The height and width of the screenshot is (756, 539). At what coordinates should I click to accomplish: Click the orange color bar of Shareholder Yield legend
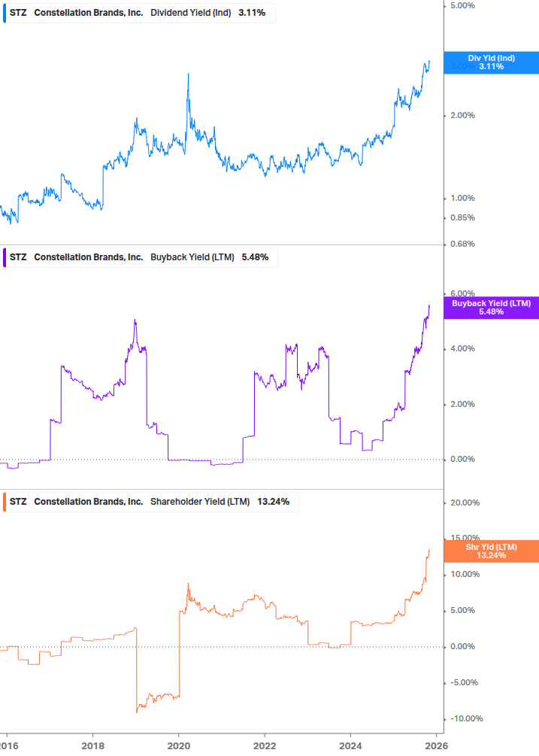coord(5,502)
